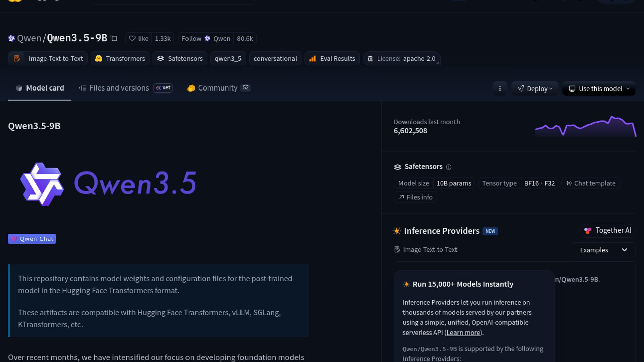Open the Community tab
Screen dimensions: 644x362
tap(218, 88)
